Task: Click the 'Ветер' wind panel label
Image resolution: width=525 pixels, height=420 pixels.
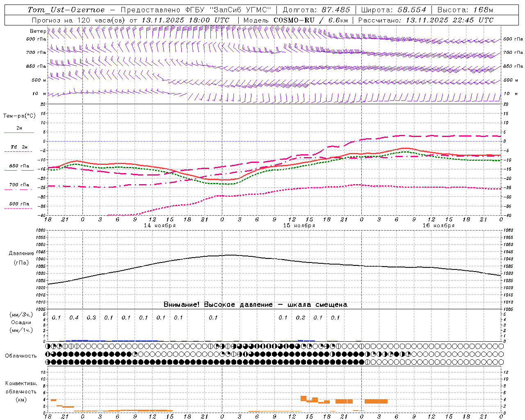Action: click(38, 31)
